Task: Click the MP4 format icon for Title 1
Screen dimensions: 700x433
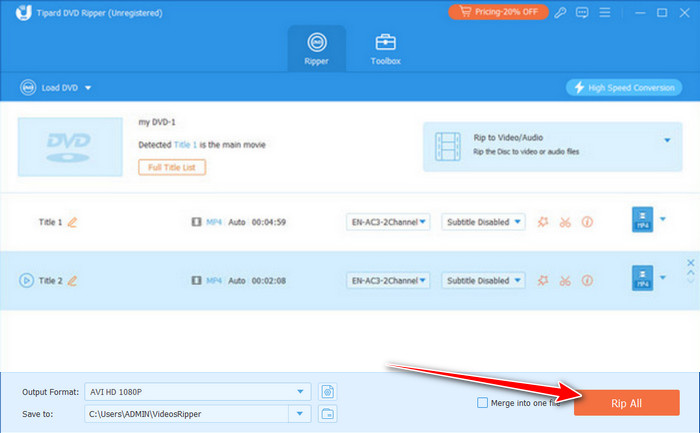Action: 641,221
